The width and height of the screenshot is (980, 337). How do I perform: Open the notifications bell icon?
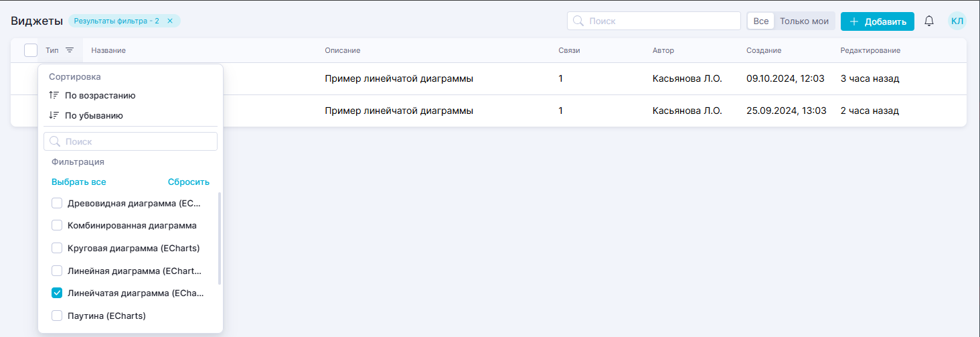coord(929,21)
